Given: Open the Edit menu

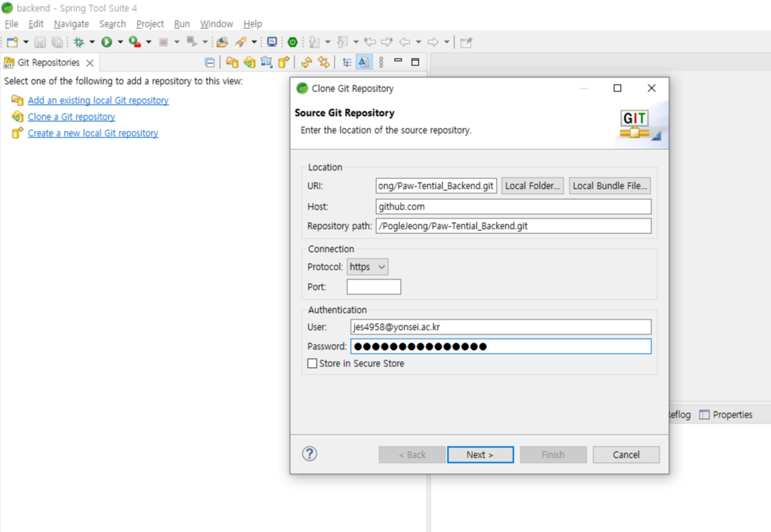Looking at the screenshot, I should [36, 24].
